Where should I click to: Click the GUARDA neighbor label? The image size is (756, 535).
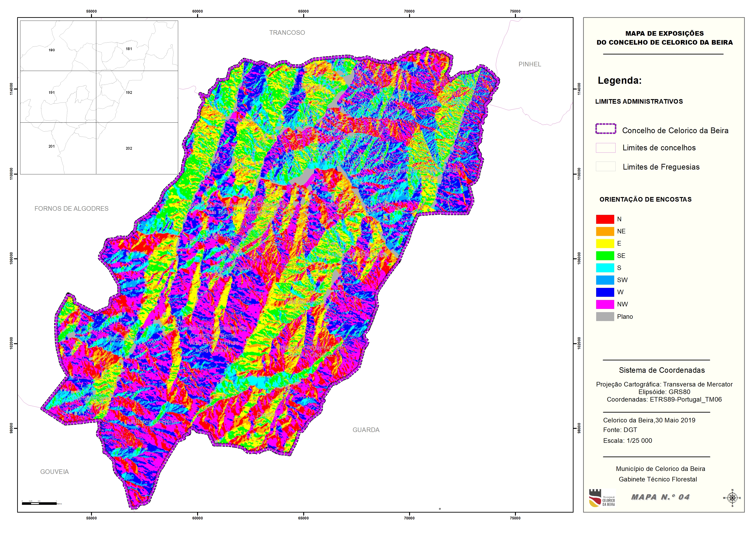pyautogui.click(x=366, y=430)
